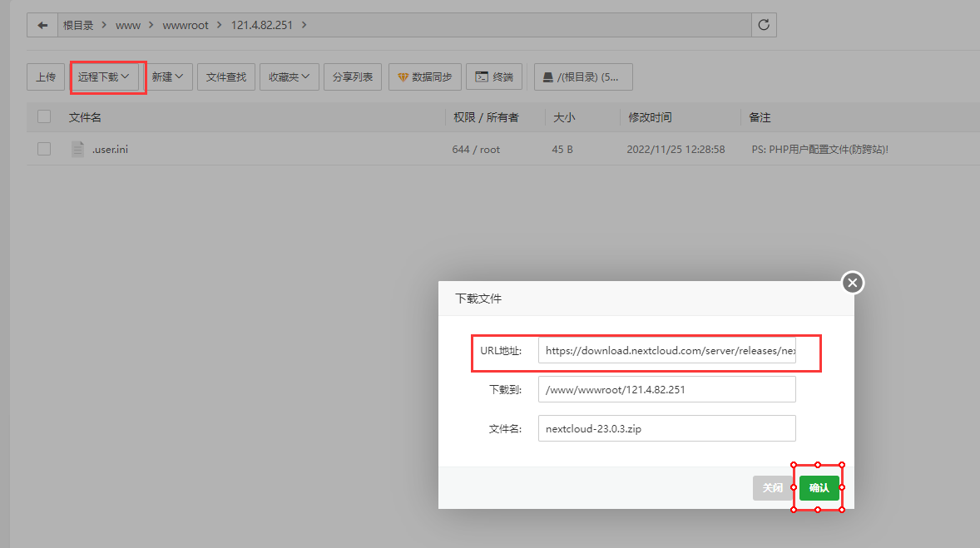Click the 45 B size cell
980x548 pixels.
[x=562, y=150]
